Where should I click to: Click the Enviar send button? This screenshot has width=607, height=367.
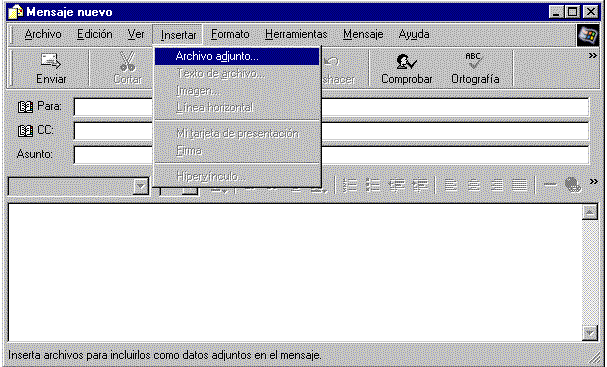51,69
